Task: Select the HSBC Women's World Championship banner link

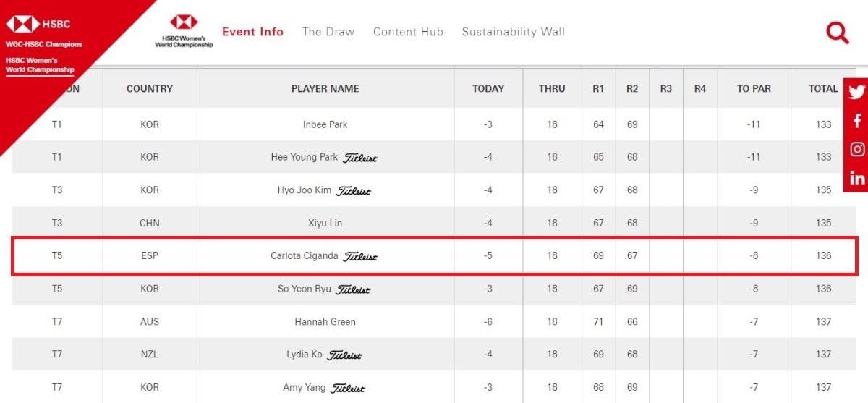Action: (40, 65)
